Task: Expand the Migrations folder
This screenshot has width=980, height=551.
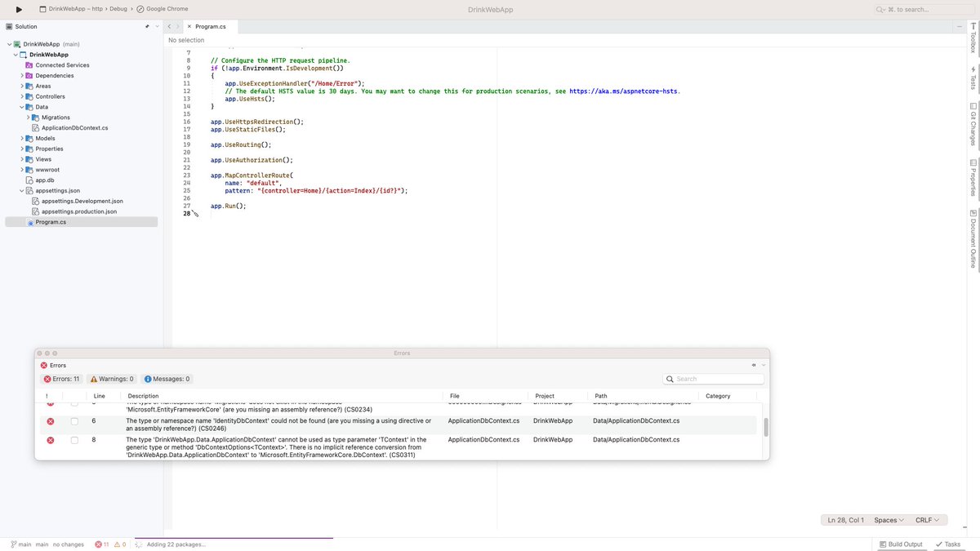Action: [x=29, y=118]
